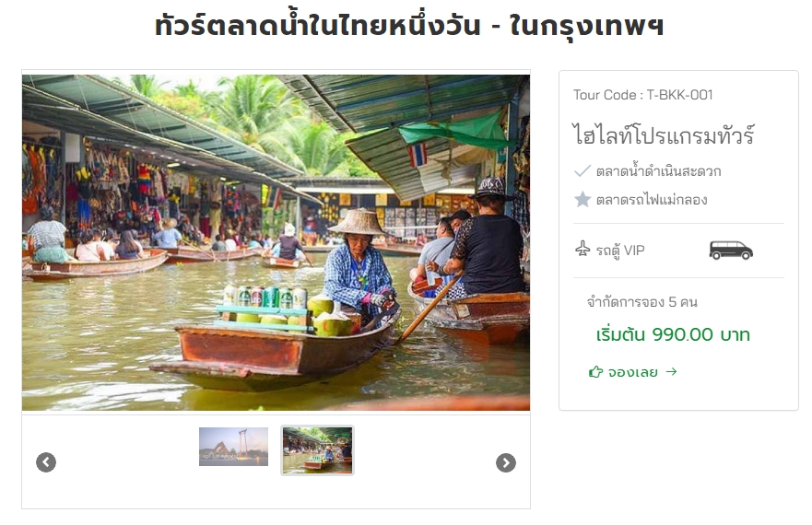
Task: Click the ตลาดรถไฟแม่กลอง highlight text
Action: click(x=652, y=200)
